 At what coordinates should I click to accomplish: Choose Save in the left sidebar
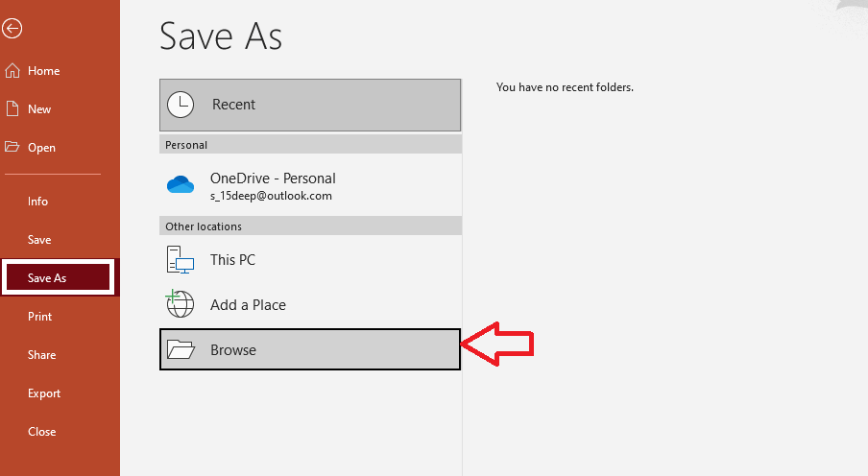[x=39, y=240]
